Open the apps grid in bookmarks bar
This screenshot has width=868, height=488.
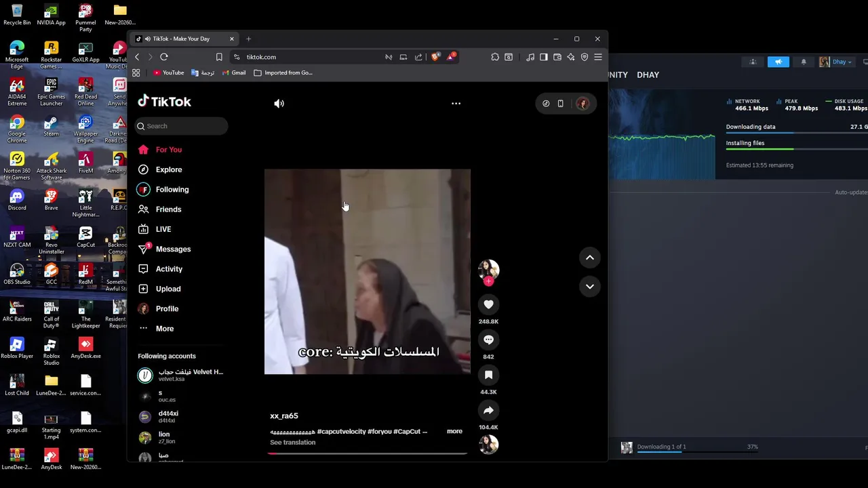pos(136,73)
